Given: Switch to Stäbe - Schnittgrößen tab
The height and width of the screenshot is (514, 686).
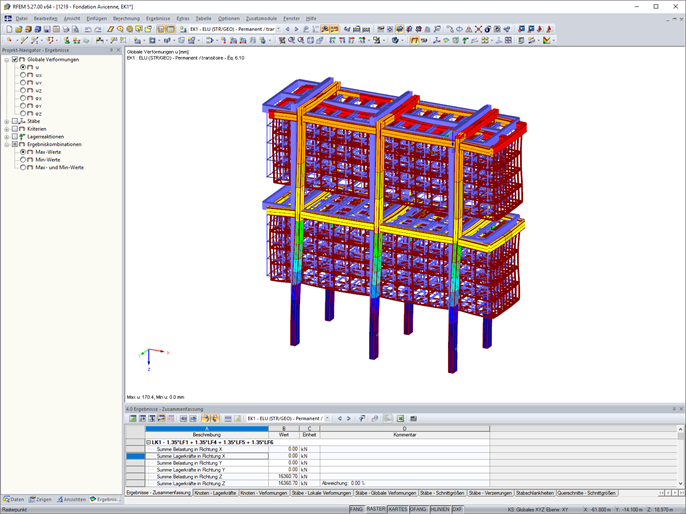Looking at the screenshot, I should tap(442, 493).
